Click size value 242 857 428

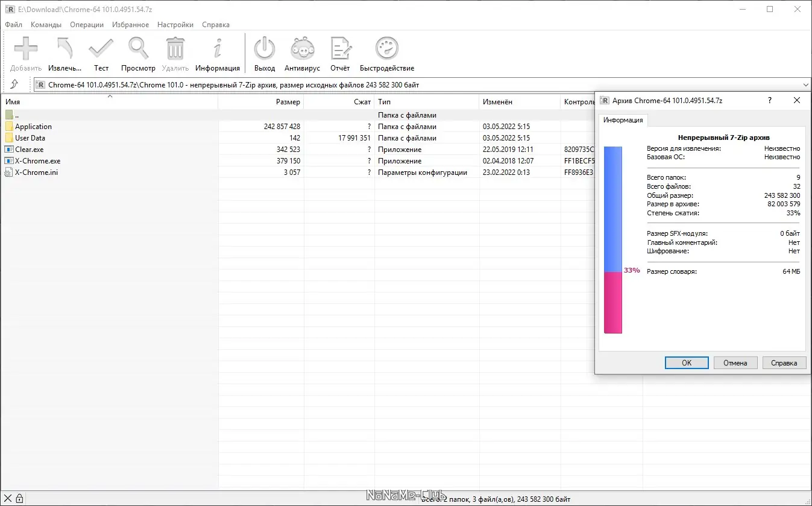282,127
